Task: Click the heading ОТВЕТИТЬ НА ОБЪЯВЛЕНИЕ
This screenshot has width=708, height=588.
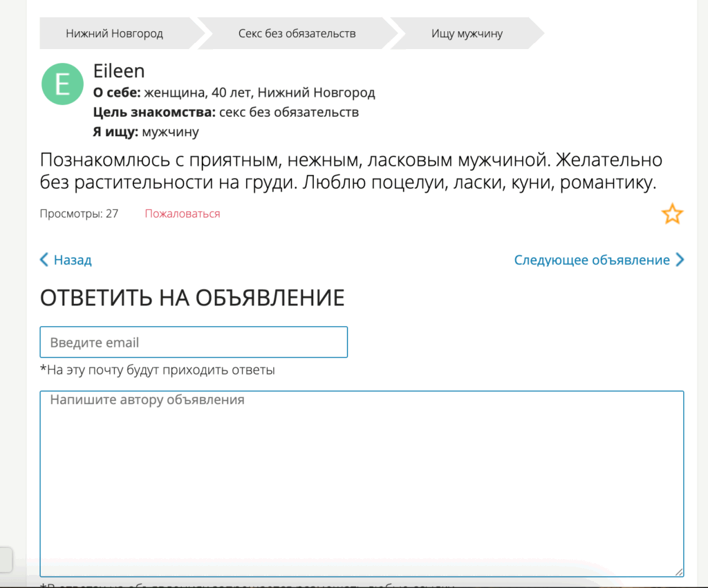Action: pos(192,297)
